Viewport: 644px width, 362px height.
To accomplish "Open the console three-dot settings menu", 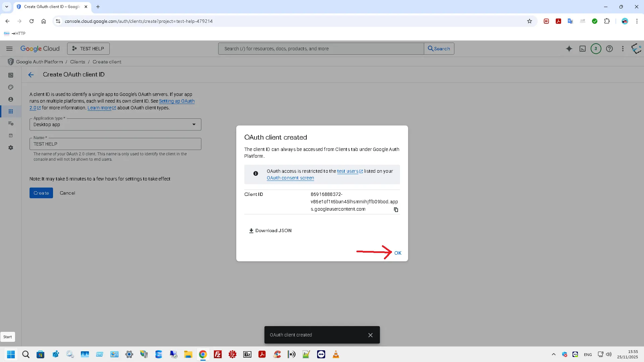I will point(623,49).
